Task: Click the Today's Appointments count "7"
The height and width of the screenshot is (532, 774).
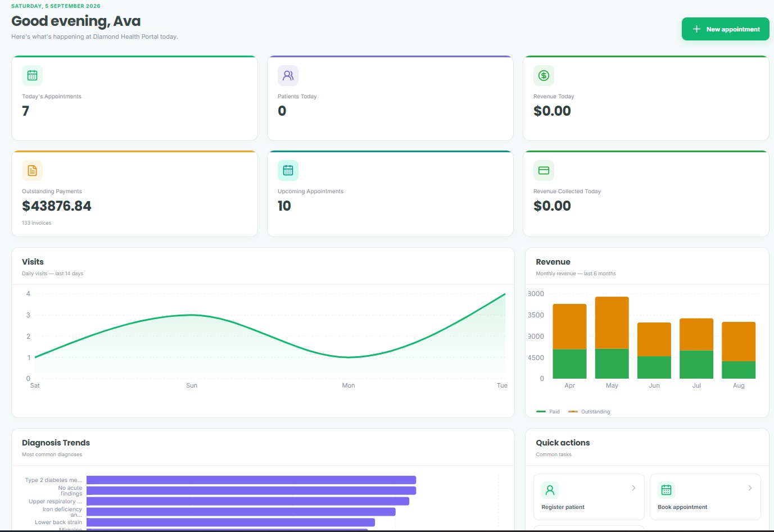Action: tap(25, 111)
